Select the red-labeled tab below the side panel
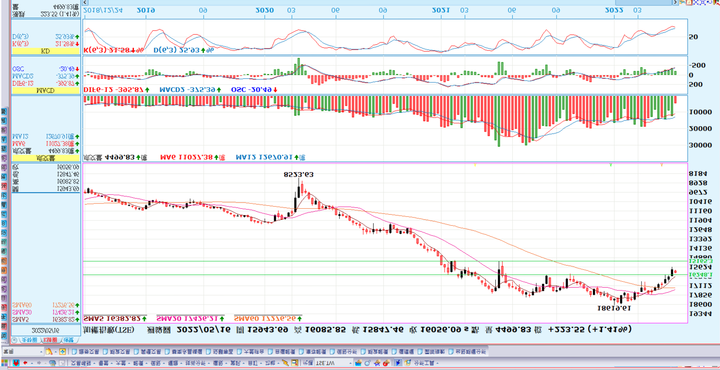The image size is (720, 370). coord(50,340)
